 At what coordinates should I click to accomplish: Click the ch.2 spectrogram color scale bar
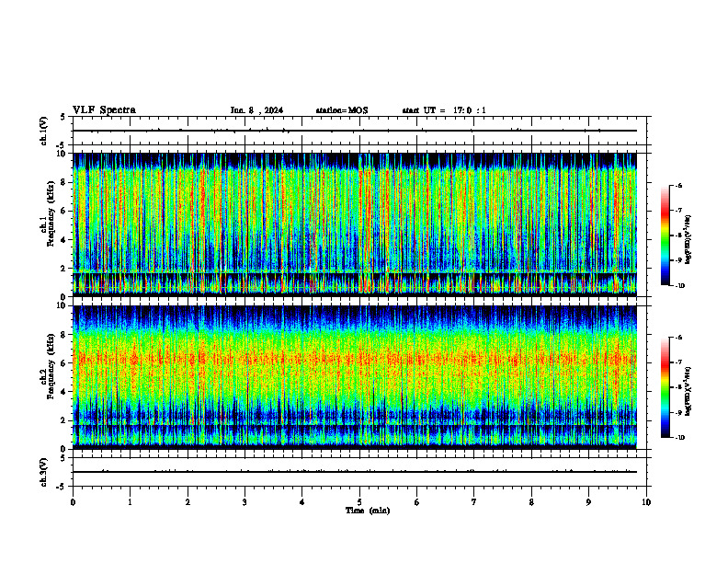coord(665,387)
